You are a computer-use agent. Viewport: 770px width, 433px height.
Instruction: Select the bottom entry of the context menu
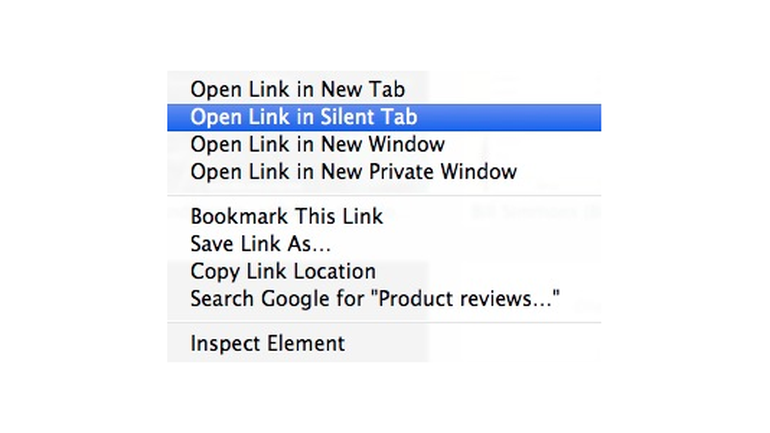[x=267, y=343]
